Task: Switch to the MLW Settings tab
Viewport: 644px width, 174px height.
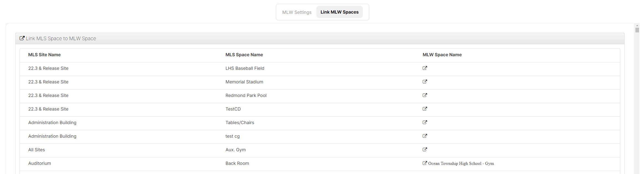Action: (x=296, y=12)
